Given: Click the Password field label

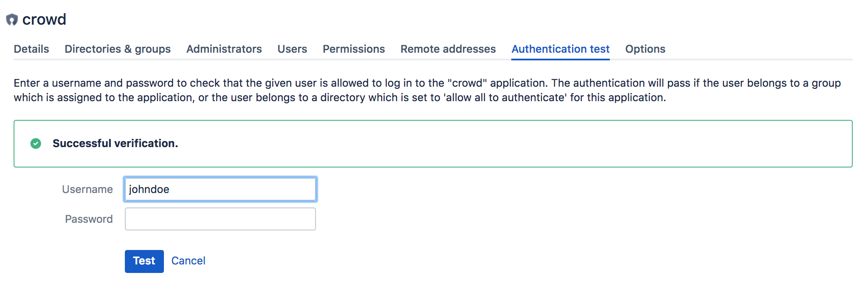Looking at the screenshot, I should tap(89, 219).
